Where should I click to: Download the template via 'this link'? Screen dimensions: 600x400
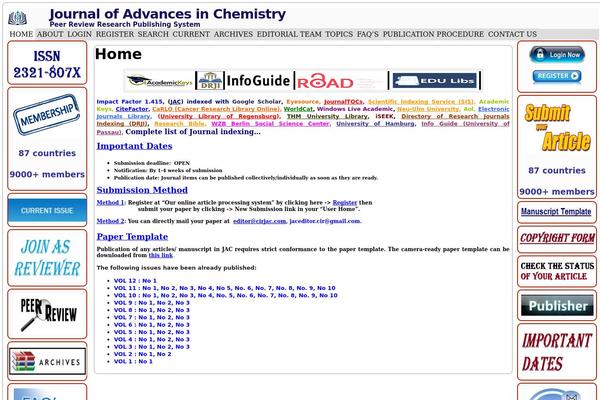tap(161, 255)
